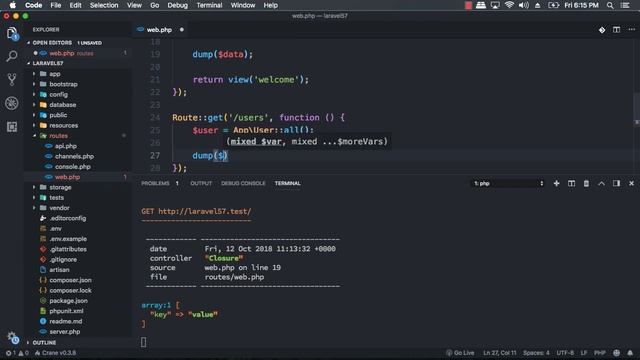Expand the config folder

coord(58,94)
